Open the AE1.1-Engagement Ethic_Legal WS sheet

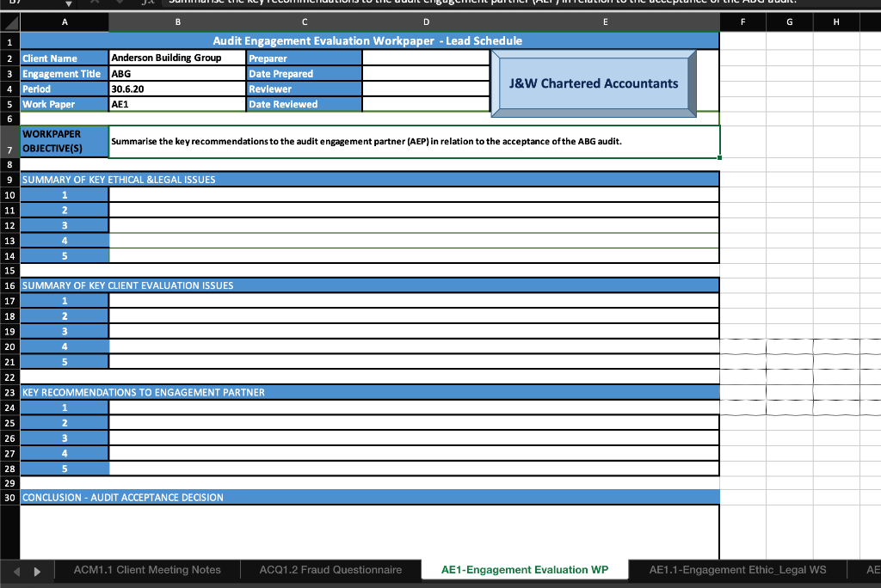[737, 569]
